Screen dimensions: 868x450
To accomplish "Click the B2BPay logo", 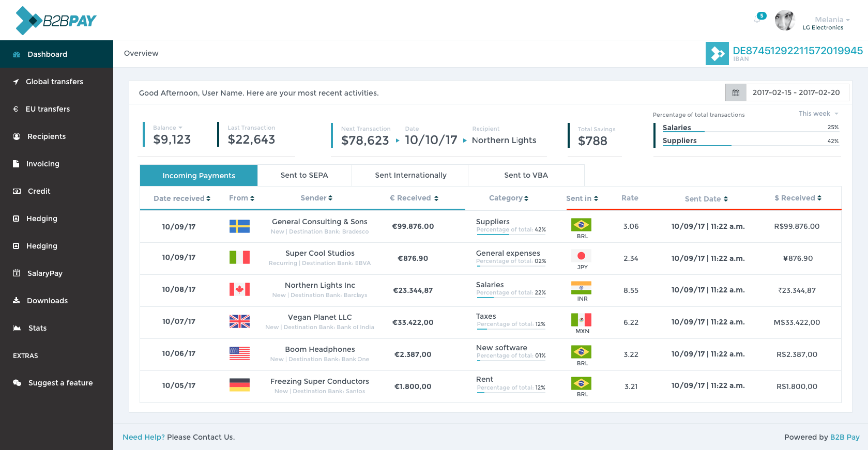I will 56,21.
